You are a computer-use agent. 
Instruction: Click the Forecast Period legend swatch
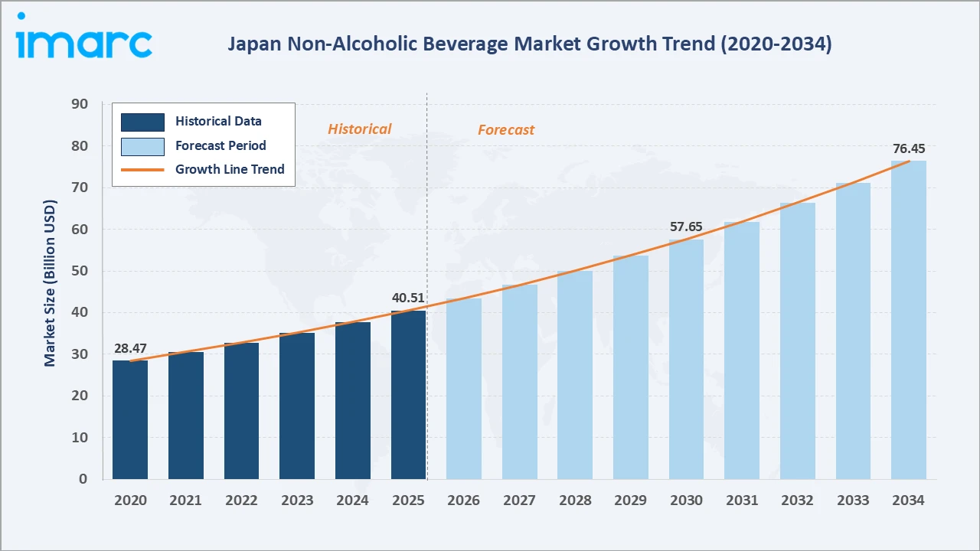click(x=142, y=146)
